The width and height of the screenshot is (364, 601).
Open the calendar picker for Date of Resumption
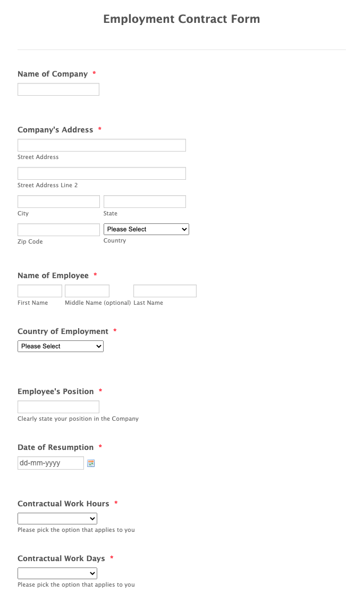pos(90,463)
